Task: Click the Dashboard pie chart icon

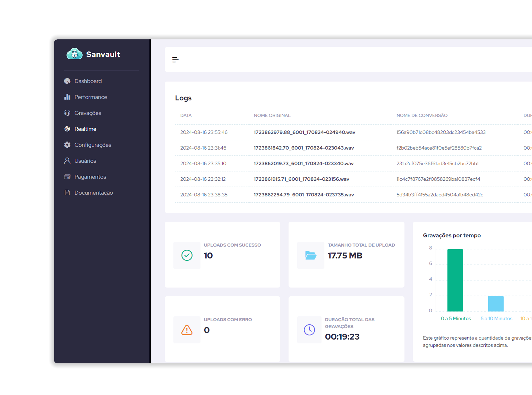Action: click(x=67, y=81)
